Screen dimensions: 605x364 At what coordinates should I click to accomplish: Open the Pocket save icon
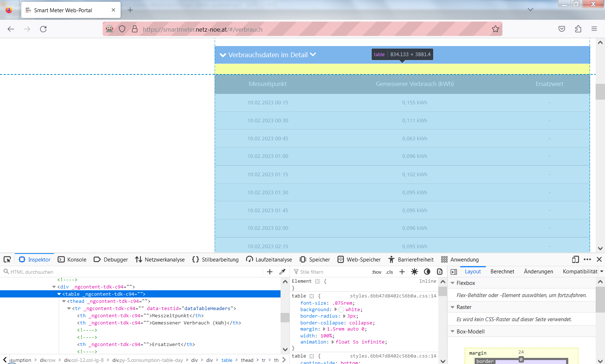click(x=562, y=29)
